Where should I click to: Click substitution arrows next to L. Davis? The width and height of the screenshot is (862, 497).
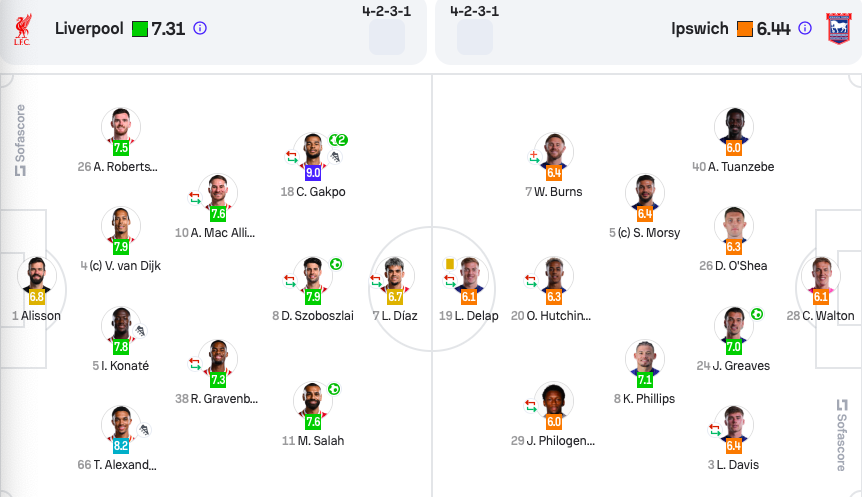coord(714,430)
